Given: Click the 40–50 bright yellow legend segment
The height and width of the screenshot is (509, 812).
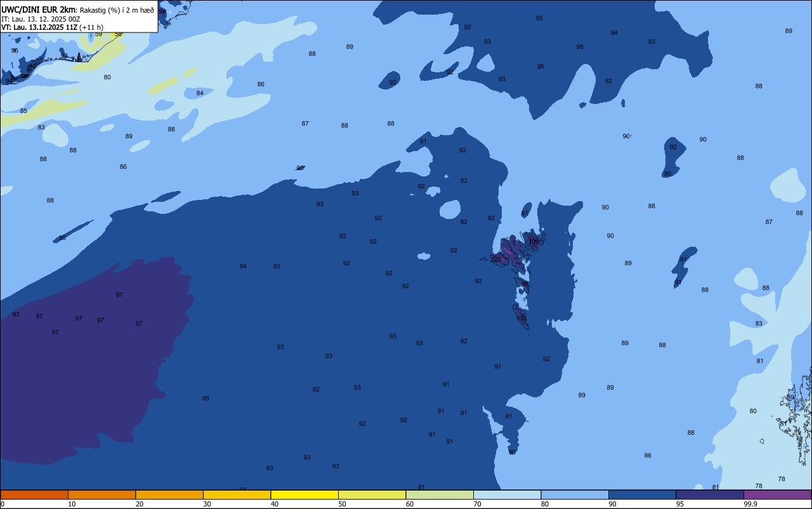Looking at the screenshot, I should click(304, 494).
